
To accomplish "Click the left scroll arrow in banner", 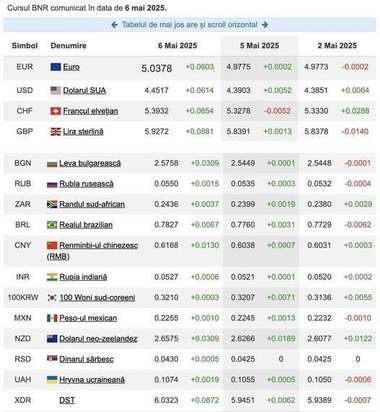I will [x=114, y=25].
